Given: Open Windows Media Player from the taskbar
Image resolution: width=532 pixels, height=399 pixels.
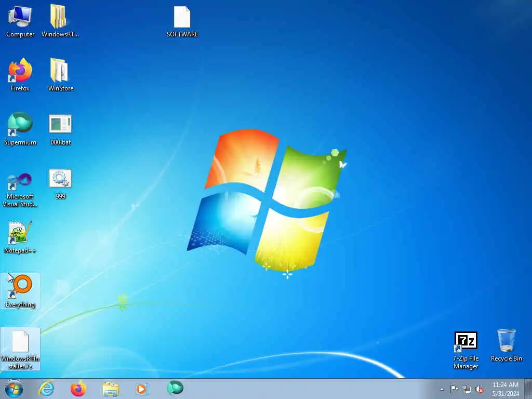Looking at the screenshot, I should coord(142,389).
